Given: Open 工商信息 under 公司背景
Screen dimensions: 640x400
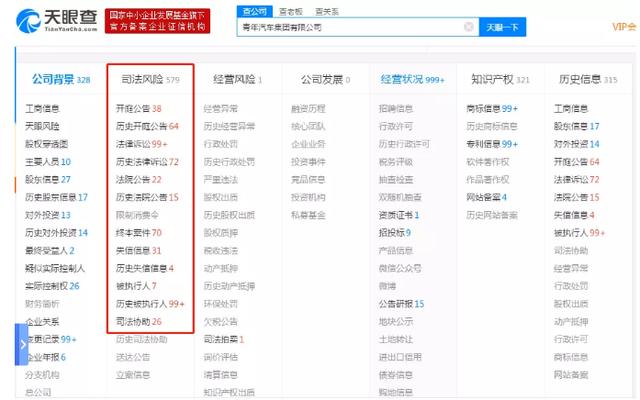Looking at the screenshot, I should coord(42,109).
